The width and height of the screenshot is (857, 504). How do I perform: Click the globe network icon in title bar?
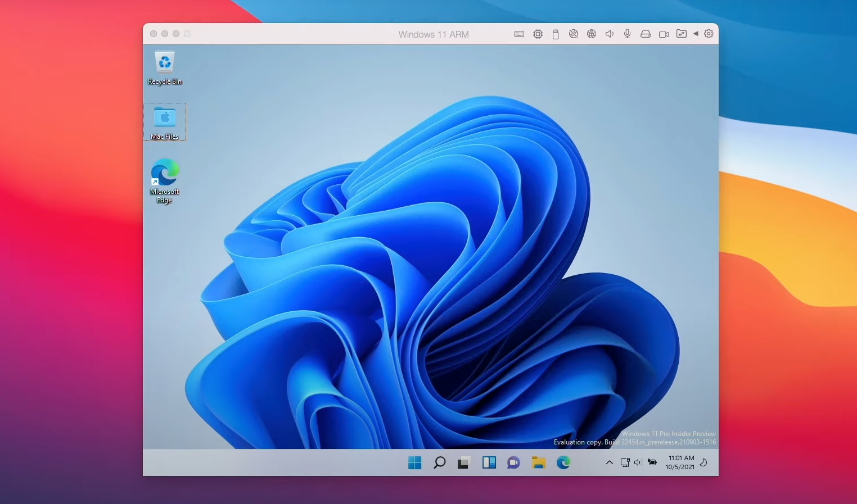click(x=592, y=34)
